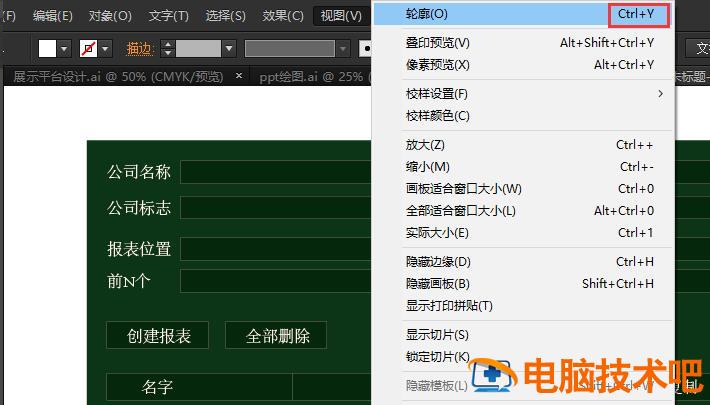710x405 pixels.
Task: Open the fill color dropdown arrow
Action: [65, 48]
